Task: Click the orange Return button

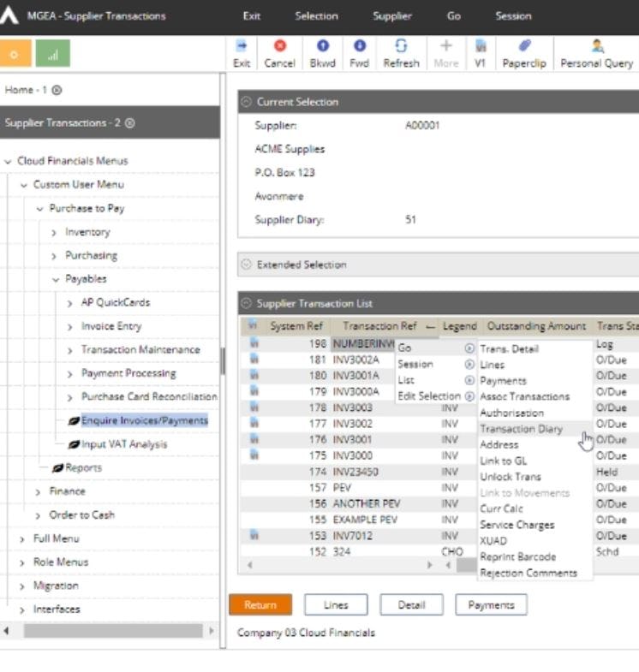Action: point(260,604)
